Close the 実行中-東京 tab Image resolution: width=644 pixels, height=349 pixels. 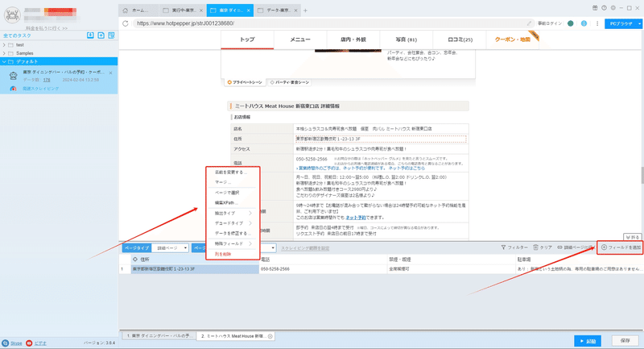coord(201,10)
